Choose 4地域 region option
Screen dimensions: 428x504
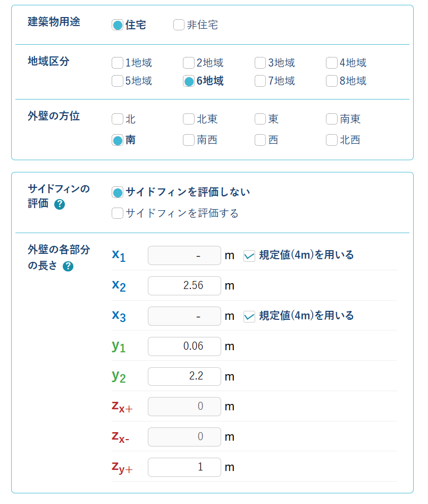point(332,63)
